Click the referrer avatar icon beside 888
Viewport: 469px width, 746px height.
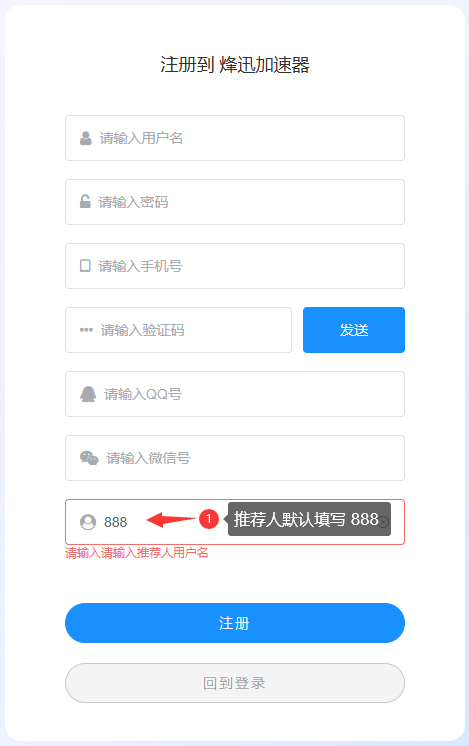click(x=88, y=522)
